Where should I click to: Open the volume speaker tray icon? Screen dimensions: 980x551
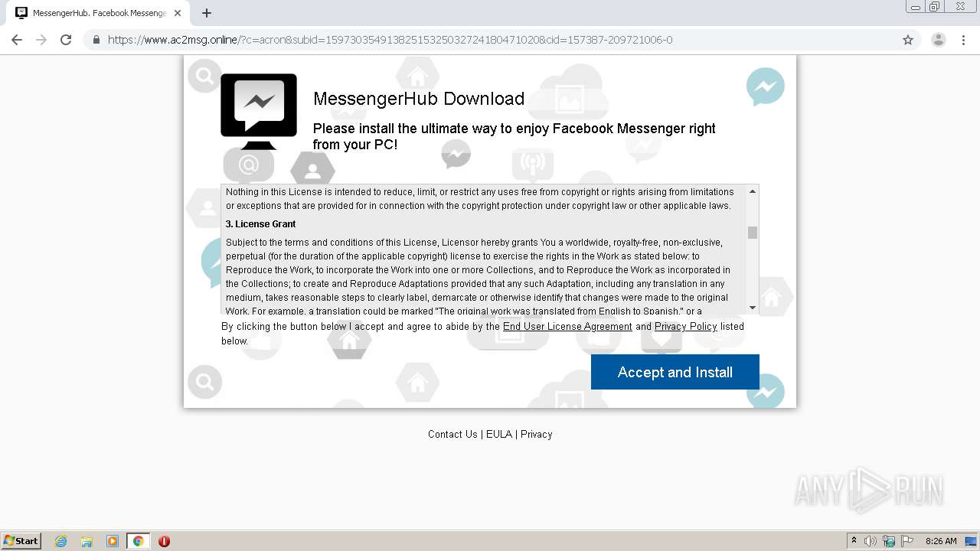point(871,541)
